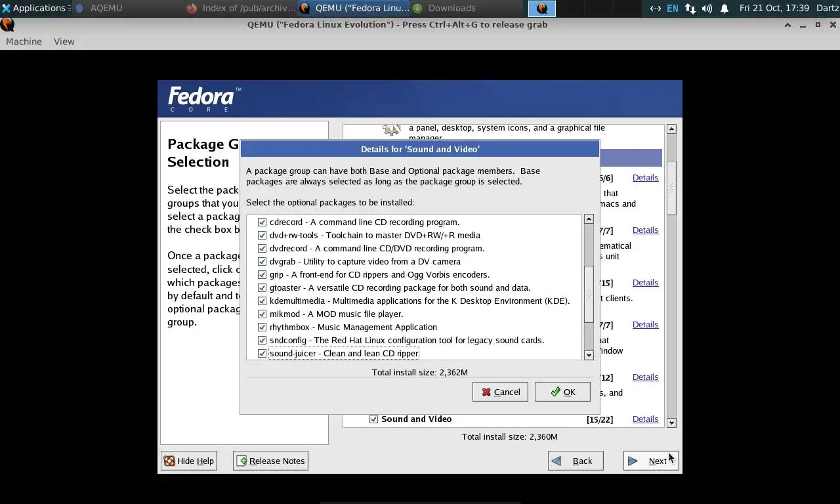Click the Cancel button in details dialog
The image size is (840, 504).
500,392
